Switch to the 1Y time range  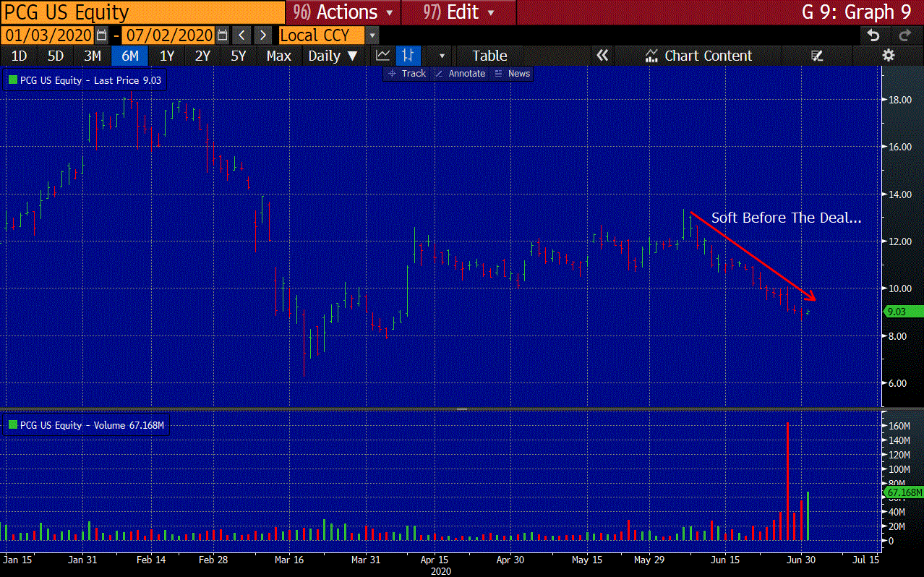tap(167, 56)
